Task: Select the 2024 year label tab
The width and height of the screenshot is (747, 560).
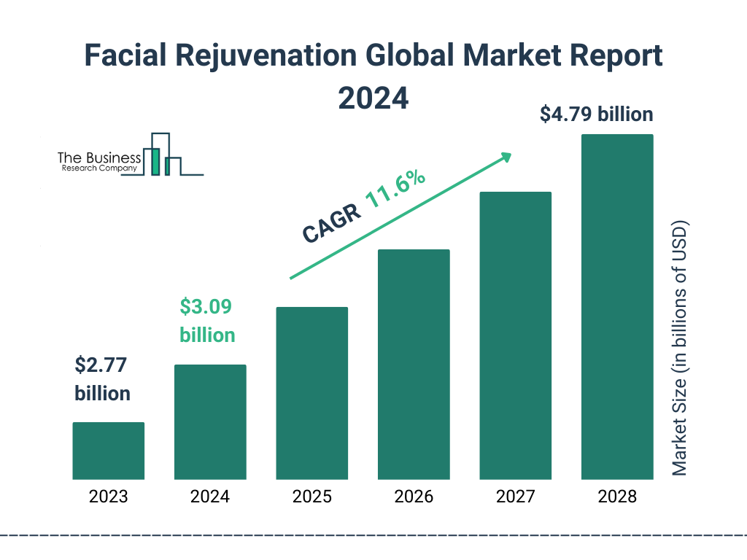Action: coord(210,497)
